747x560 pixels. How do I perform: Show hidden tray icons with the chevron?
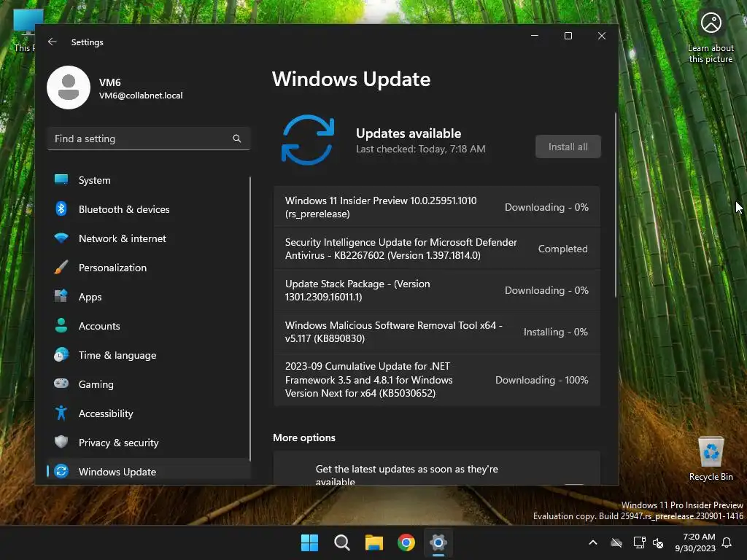(592, 542)
